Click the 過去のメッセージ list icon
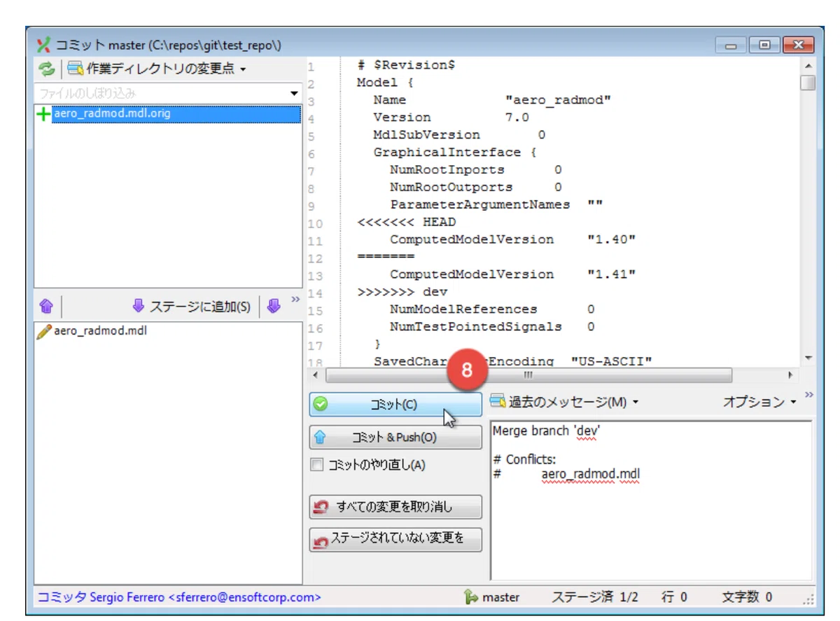Image resolution: width=840 pixels, height=621 pixels. pyautogui.click(x=498, y=401)
